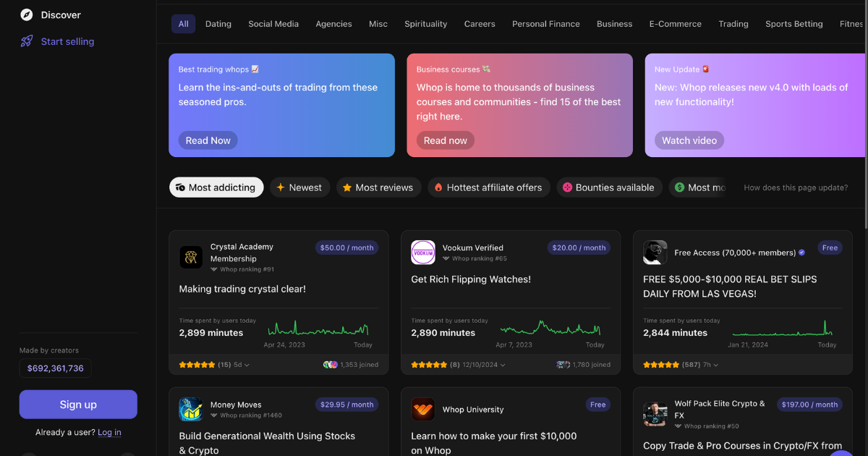Select Hottest affiliate offers filter
This screenshot has width=868, height=456.
(x=489, y=187)
